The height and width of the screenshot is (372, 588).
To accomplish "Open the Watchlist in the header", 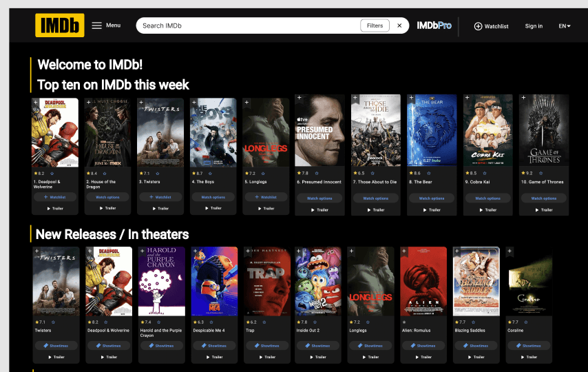I will pos(491,26).
